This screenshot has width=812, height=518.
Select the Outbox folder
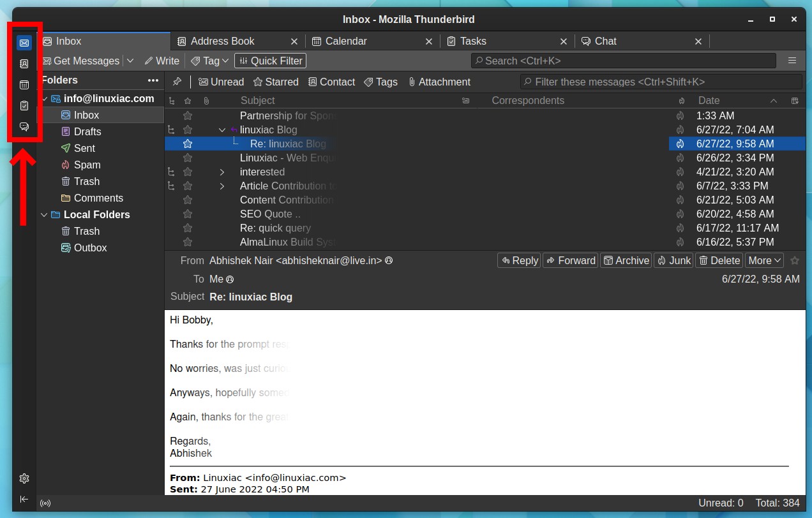pos(100,248)
